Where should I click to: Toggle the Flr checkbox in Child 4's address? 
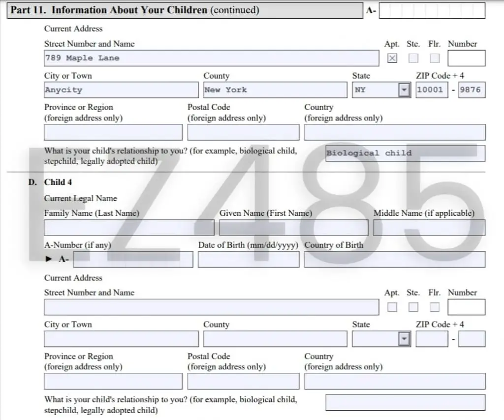(435, 307)
